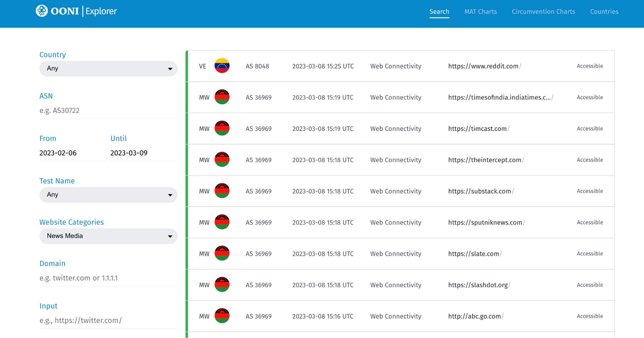Click the Malawi flag in sputniknews.com row
The height and width of the screenshot is (338, 644).
(222, 222)
